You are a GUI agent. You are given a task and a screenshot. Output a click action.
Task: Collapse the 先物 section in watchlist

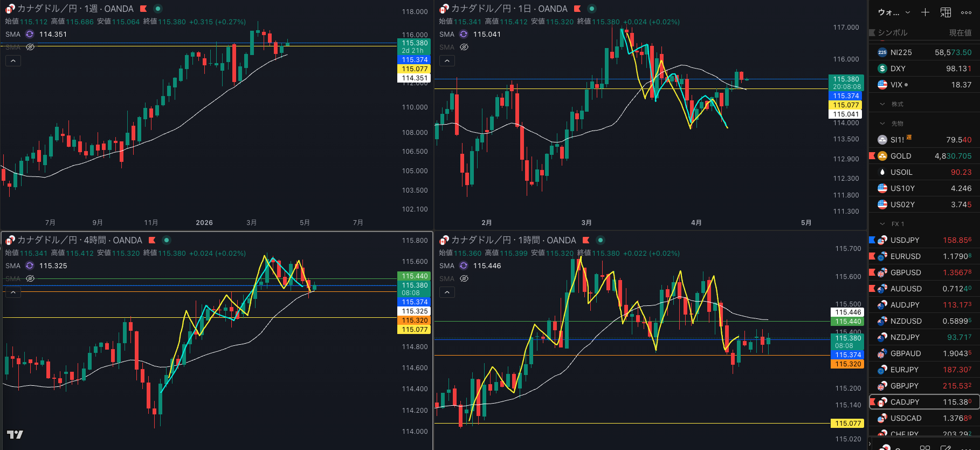[x=882, y=124]
